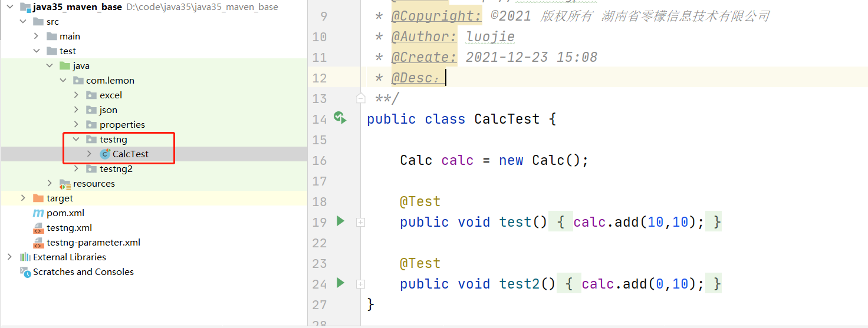The width and height of the screenshot is (868, 328).
Task: Expand the excel package node
Action: click(76, 95)
